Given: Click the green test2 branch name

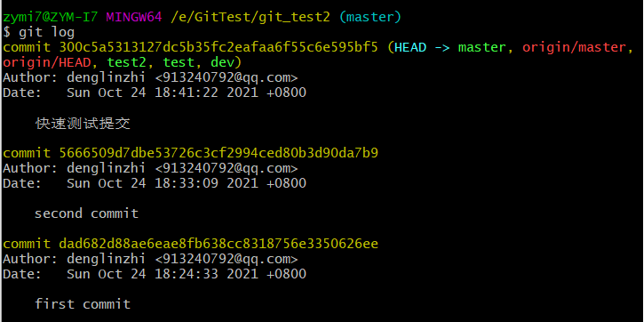Looking at the screenshot, I should pyautogui.click(x=127, y=62).
